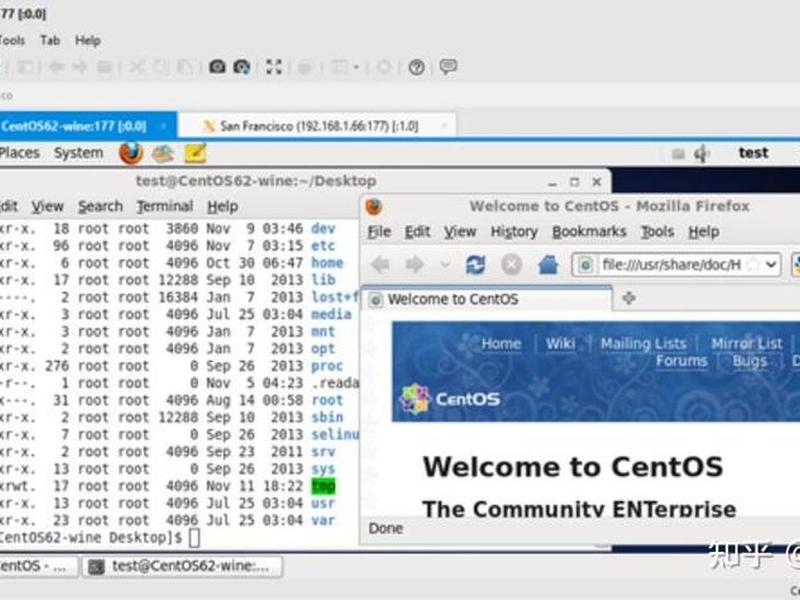This screenshot has height=600, width=800.
Task: Open Firefox Tools menu
Action: click(x=657, y=232)
